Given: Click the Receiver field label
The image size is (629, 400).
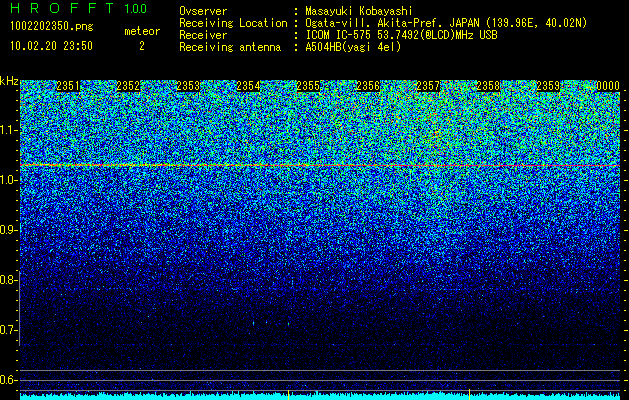Looking at the screenshot, I should point(203,35).
